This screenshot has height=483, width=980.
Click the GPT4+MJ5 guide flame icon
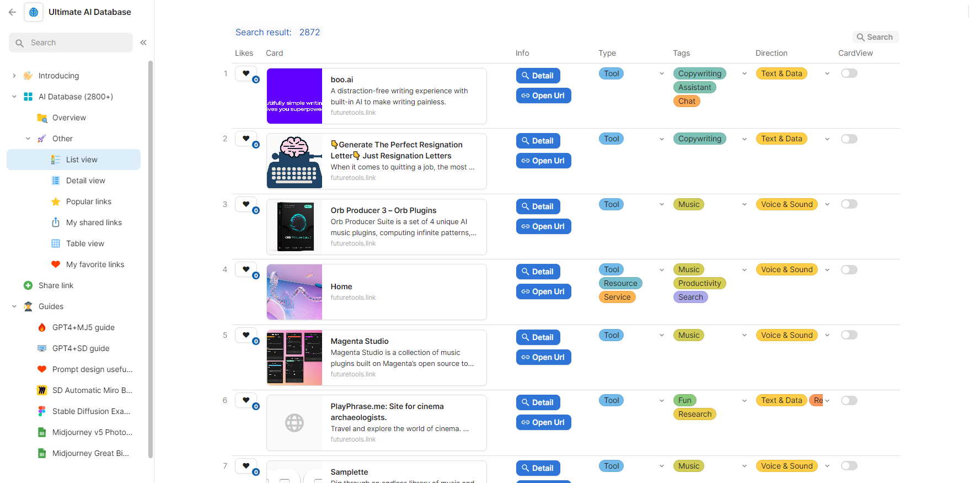pyautogui.click(x=42, y=327)
